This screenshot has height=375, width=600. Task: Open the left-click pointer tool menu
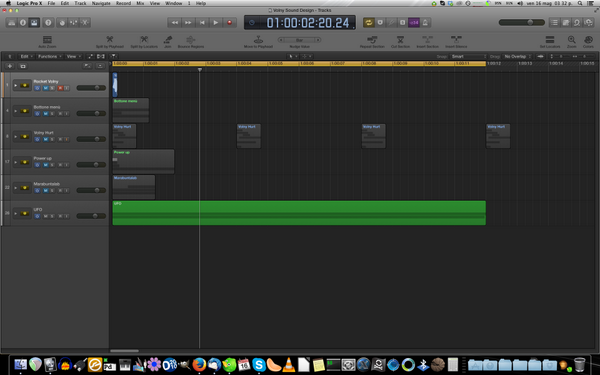pos(292,56)
